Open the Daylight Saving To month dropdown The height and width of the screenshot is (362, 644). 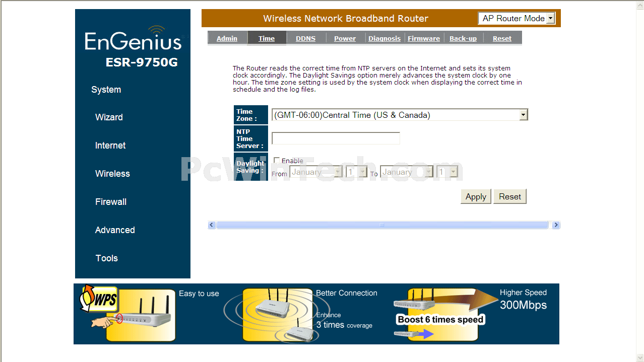pos(407,172)
